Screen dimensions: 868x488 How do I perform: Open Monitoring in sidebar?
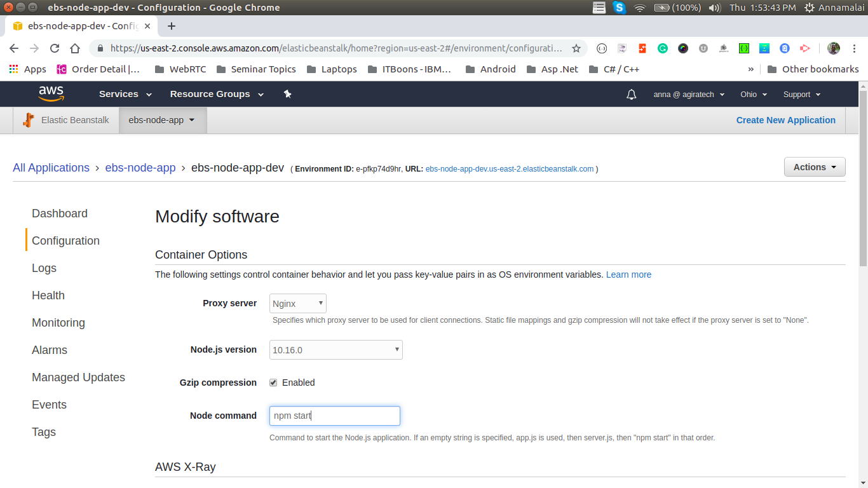pyautogui.click(x=58, y=323)
